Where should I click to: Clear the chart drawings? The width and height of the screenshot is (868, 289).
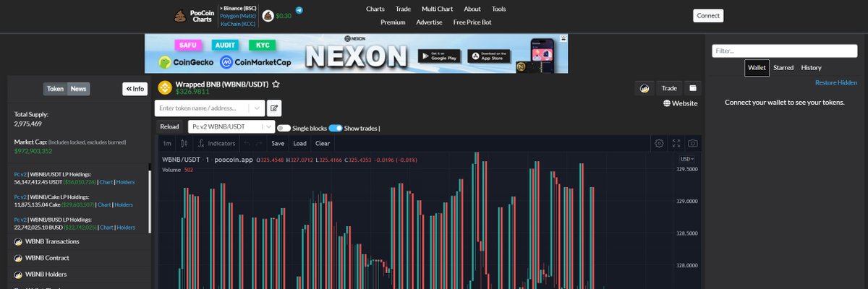[x=323, y=143]
